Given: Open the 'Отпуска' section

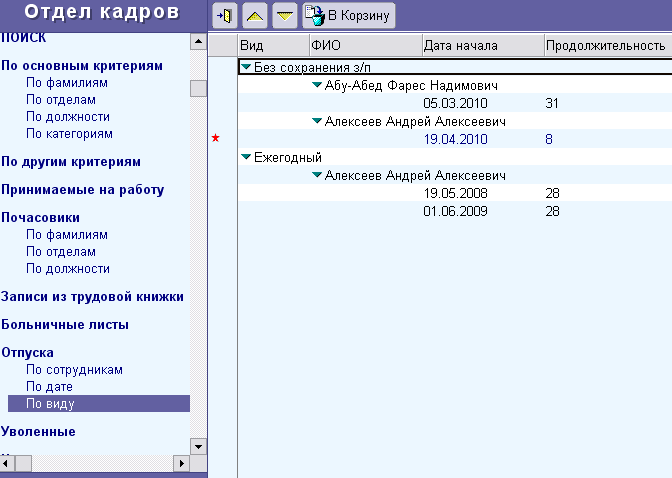Looking at the screenshot, I should pos(27,352).
